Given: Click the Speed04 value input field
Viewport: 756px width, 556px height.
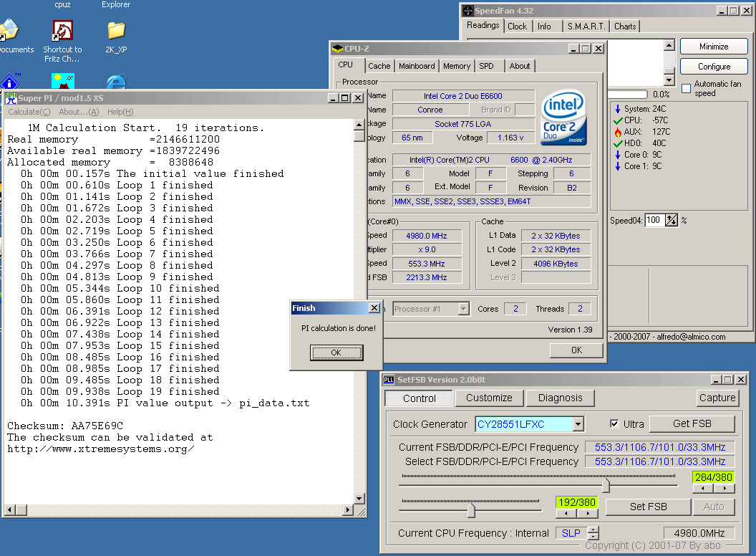Looking at the screenshot, I should pyautogui.click(x=654, y=221).
